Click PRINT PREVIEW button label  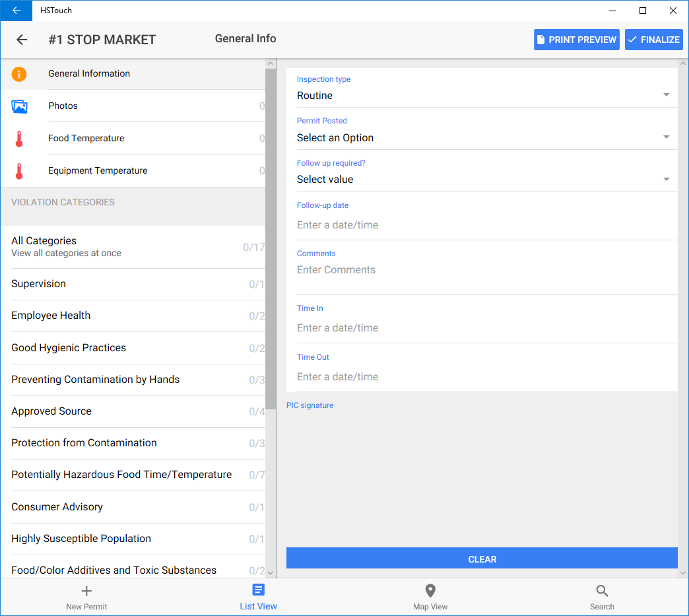click(582, 40)
